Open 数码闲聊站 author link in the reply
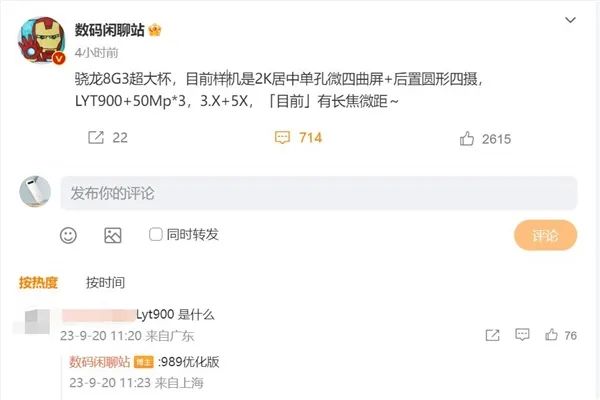600x400 pixels. [x=99, y=361]
